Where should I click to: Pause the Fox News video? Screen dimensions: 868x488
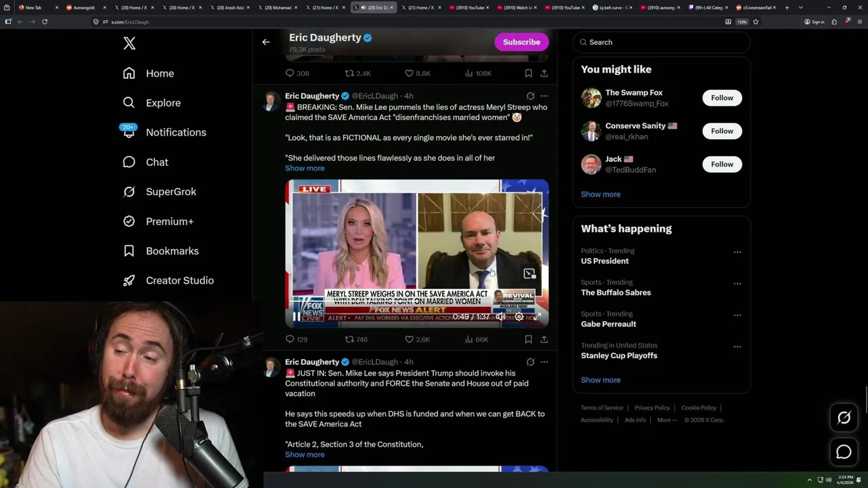296,317
